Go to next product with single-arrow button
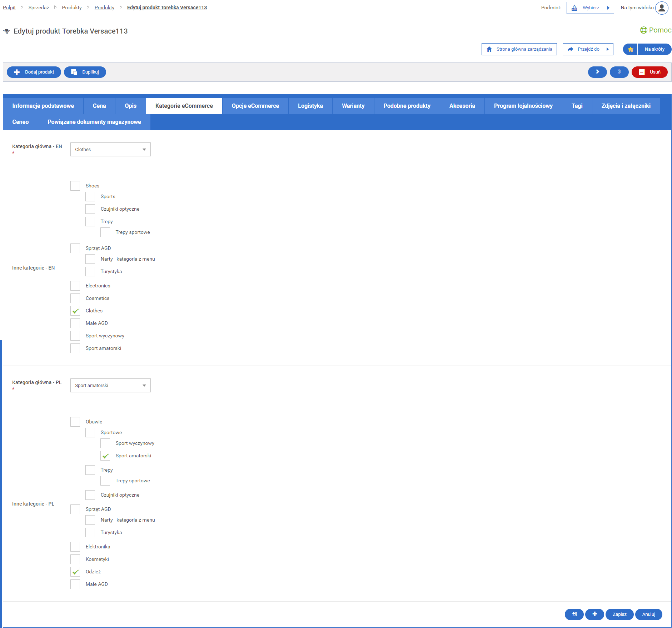672x628 pixels. pos(597,72)
